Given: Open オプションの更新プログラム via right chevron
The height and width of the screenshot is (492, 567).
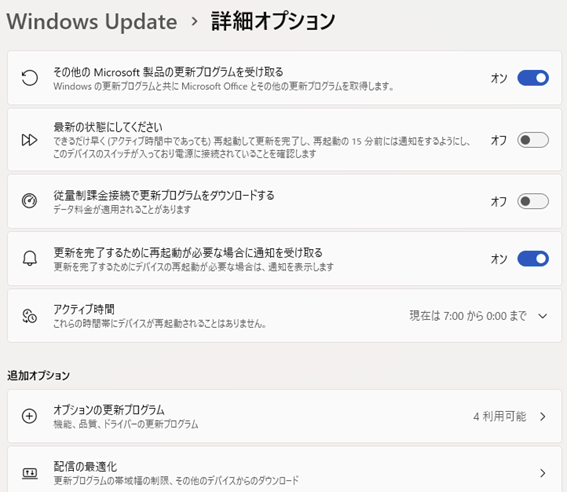Looking at the screenshot, I should (x=543, y=416).
